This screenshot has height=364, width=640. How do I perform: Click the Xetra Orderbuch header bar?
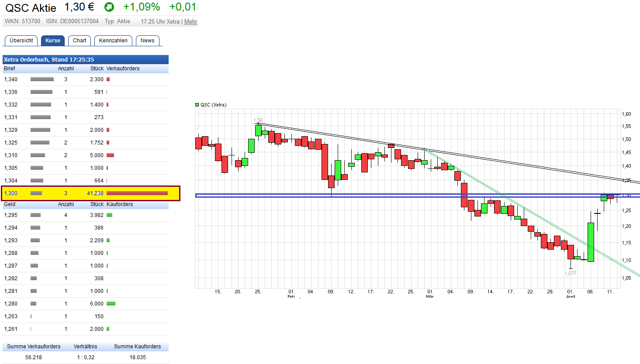point(86,59)
